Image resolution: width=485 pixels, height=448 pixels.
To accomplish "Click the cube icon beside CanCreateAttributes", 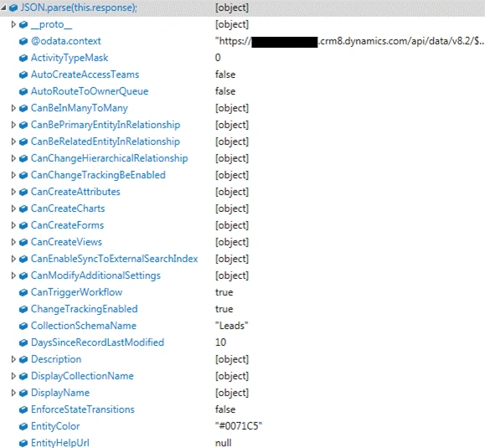I will pos(23,192).
